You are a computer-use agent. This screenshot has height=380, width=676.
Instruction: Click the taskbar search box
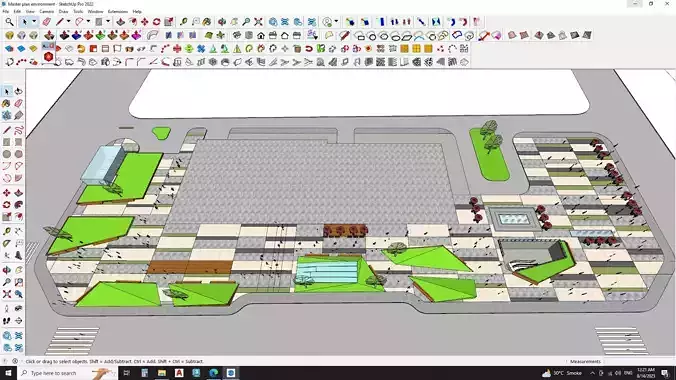[67, 373]
